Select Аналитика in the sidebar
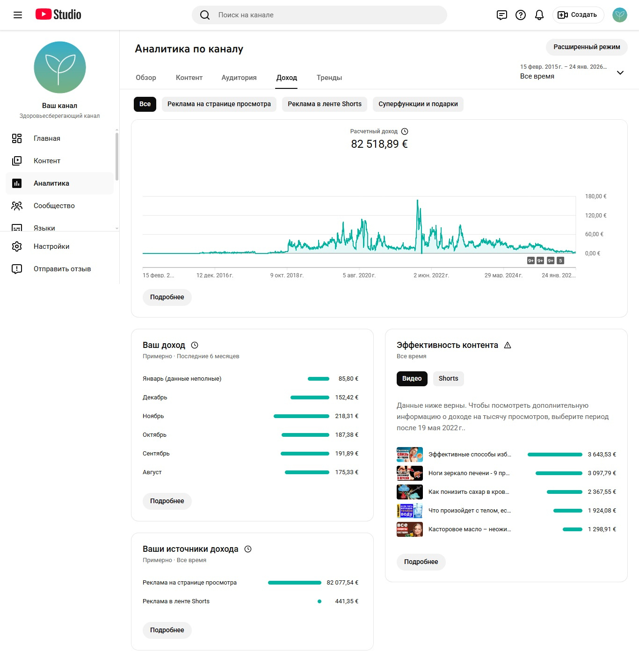The height and width of the screenshot is (672, 639). pyautogui.click(x=59, y=183)
